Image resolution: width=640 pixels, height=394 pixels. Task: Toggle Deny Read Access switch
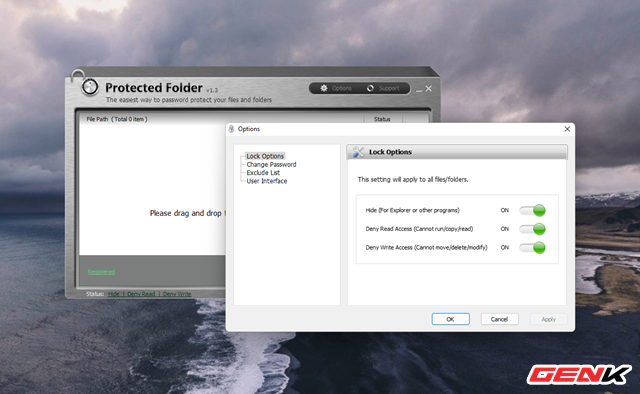(x=532, y=229)
